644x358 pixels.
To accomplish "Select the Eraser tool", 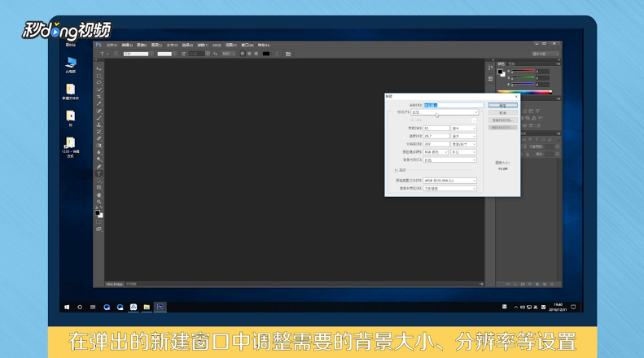I will tap(99, 139).
